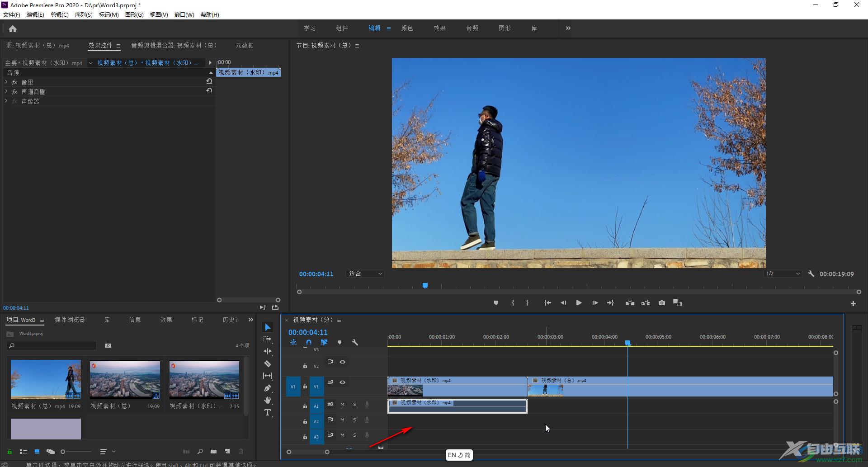868x467 pixels.
Task: Go to In point button
Action: (x=547, y=303)
